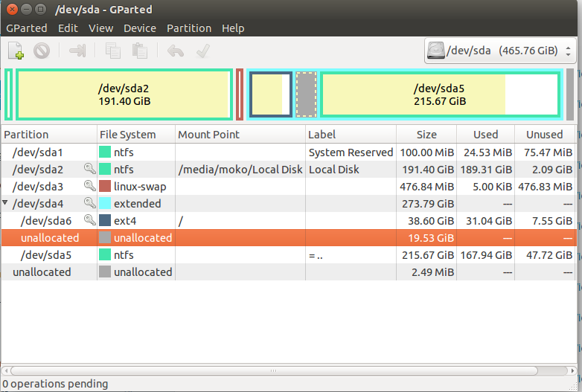Select the /dev/sda5 block in disk map
582x392 pixels.
439,94
